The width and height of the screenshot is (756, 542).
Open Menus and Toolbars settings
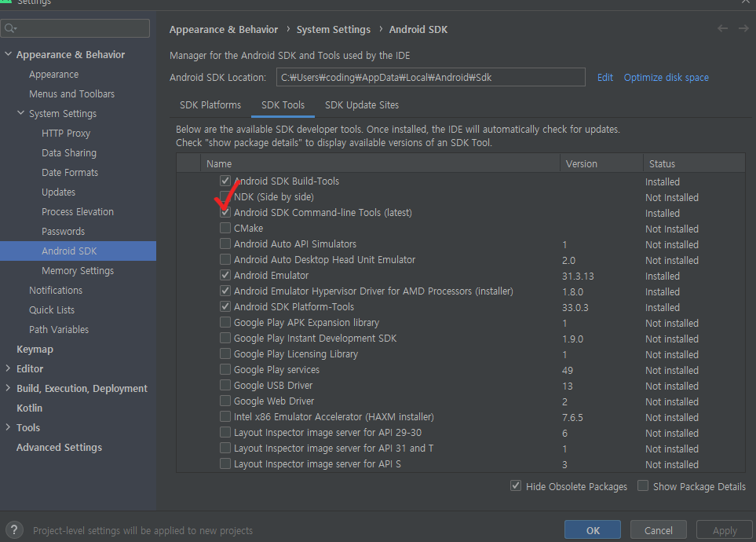72,93
